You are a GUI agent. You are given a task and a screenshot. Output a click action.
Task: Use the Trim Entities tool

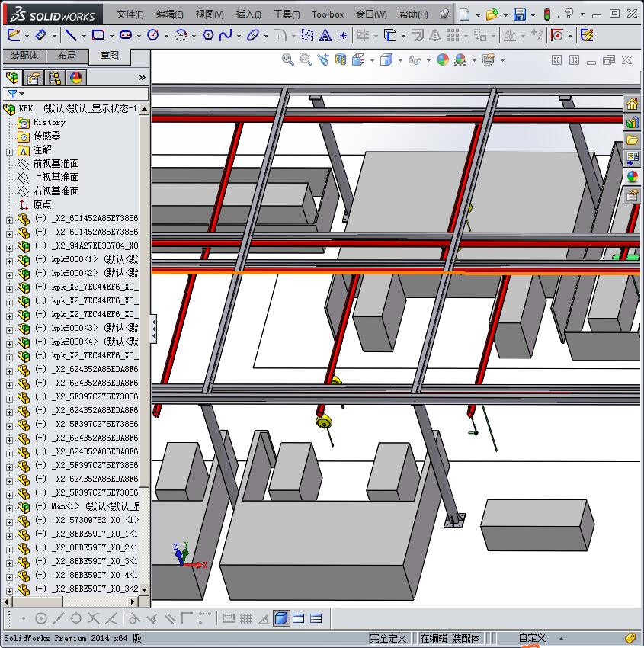point(362,36)
